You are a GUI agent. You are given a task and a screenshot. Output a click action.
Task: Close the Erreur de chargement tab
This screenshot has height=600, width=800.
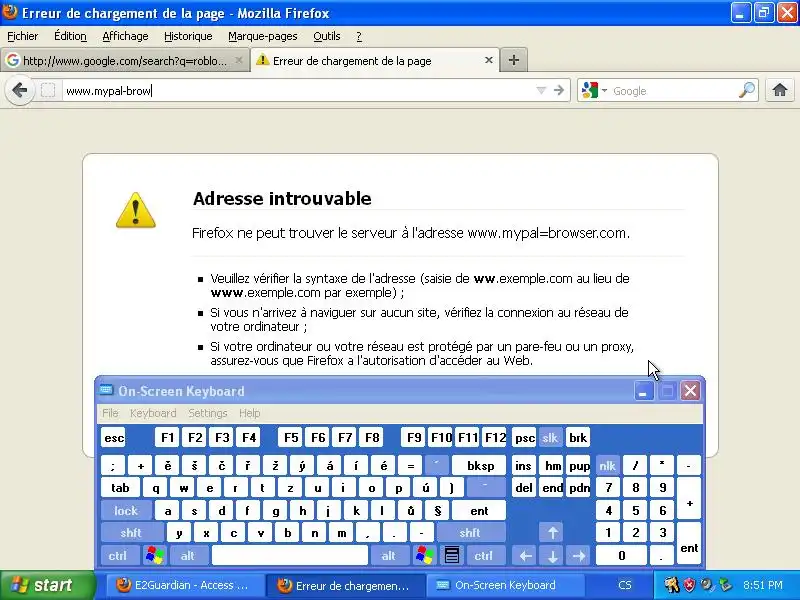click(x=488, y=60)
